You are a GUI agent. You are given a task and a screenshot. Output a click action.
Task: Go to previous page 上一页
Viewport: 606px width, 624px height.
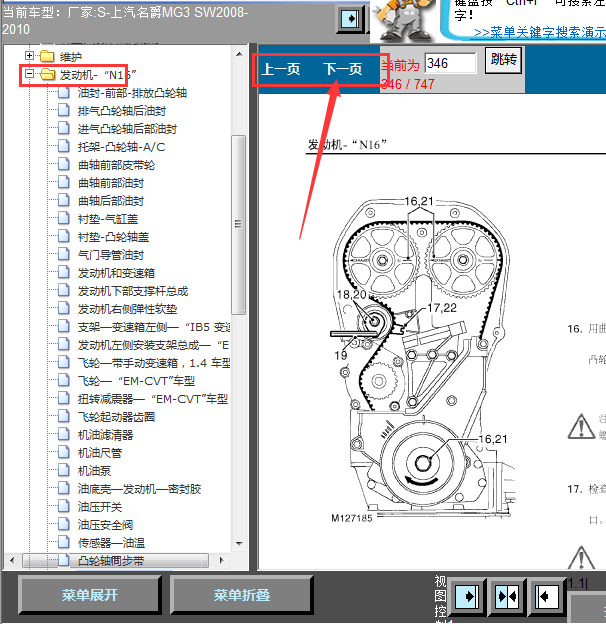pos(281,69)
